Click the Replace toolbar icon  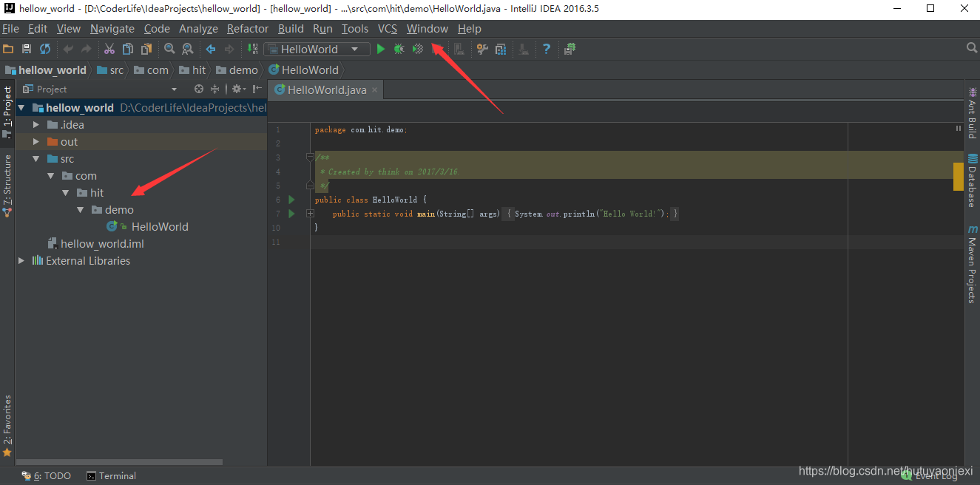coord(188,49)
